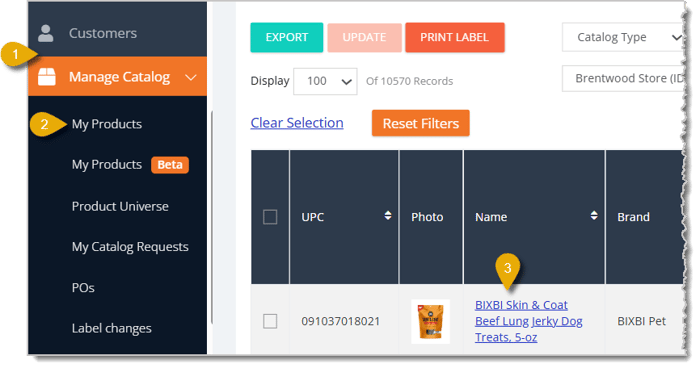Open Label changes page
Screen dimensions: 700x368
pos(112,329)
